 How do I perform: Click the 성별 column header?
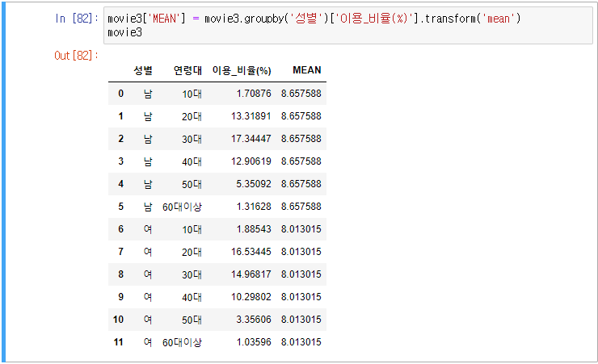[x=143, y=70]
